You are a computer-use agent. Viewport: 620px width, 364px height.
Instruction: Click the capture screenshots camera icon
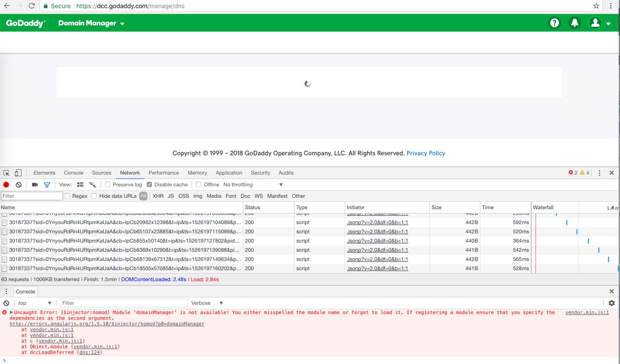click(35, 184)
